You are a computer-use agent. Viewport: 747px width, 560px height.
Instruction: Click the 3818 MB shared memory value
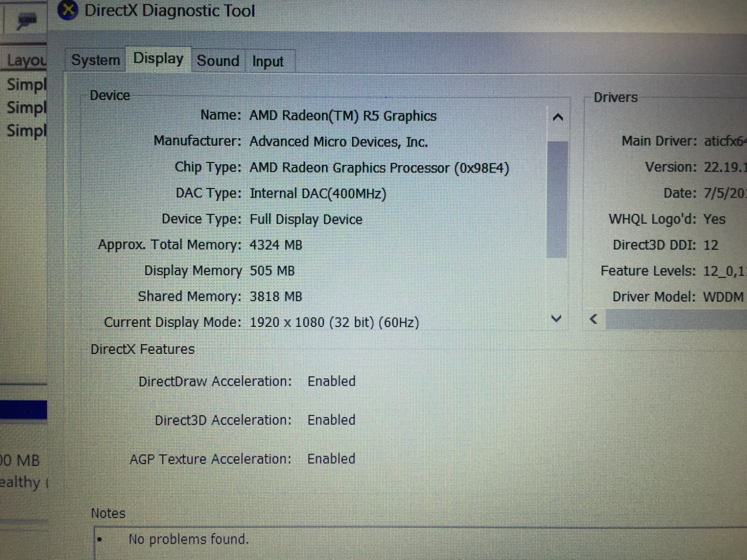coord(275,296)
